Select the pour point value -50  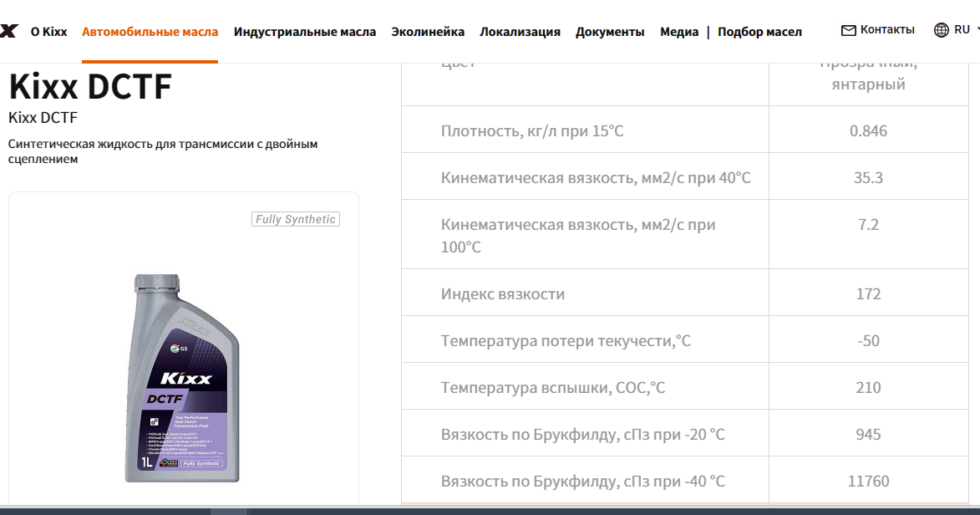click(x=868, y=341)
